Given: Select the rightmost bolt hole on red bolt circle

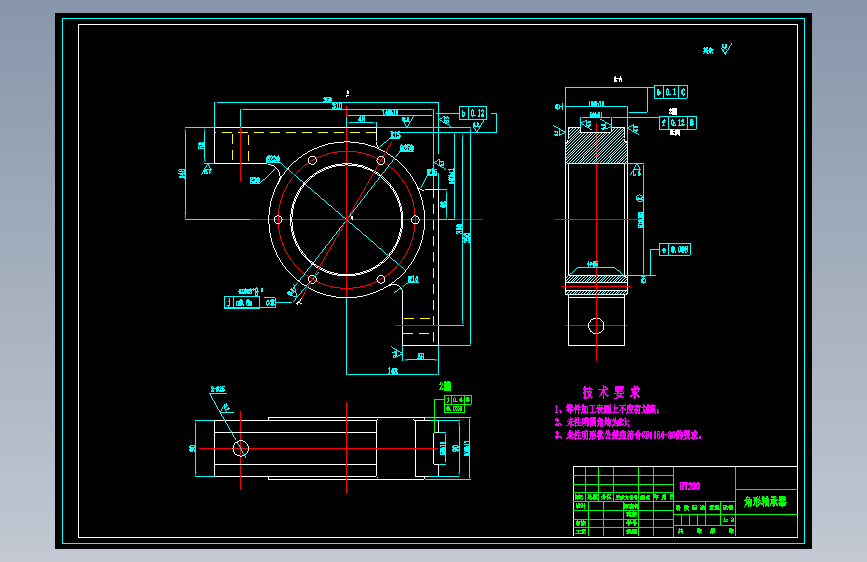Looking at the screenshot, I should pyautogui.click(x=415, y=220).
